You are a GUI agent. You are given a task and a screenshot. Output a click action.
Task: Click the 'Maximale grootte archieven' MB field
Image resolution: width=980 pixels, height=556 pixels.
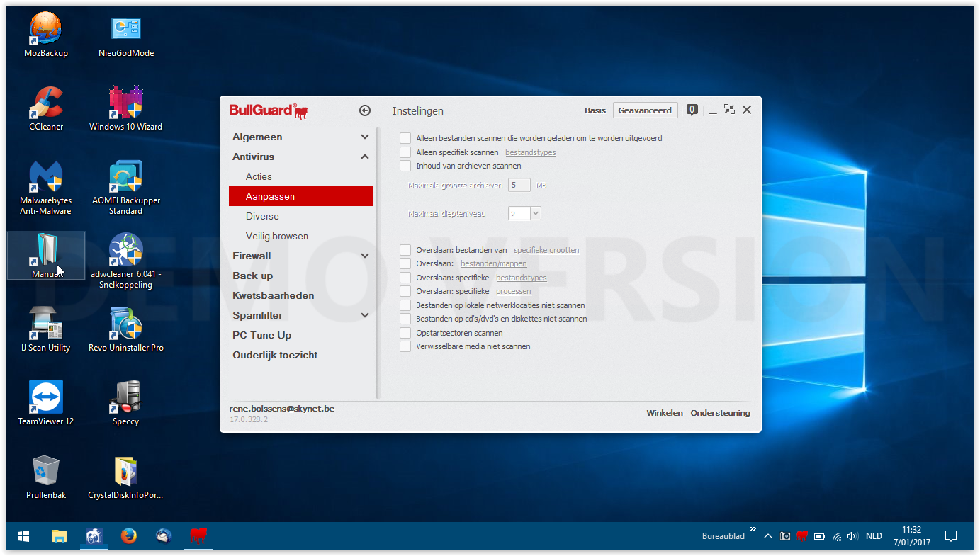point(519,186)
